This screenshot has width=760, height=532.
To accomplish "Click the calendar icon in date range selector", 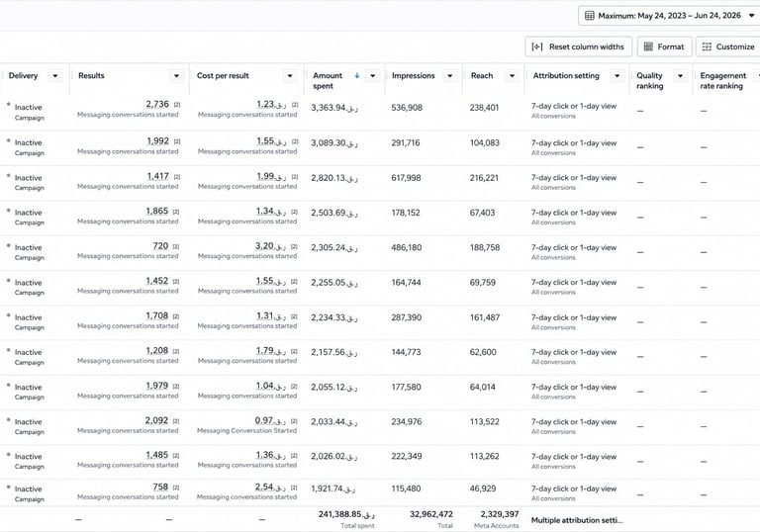I will (590, 16).
